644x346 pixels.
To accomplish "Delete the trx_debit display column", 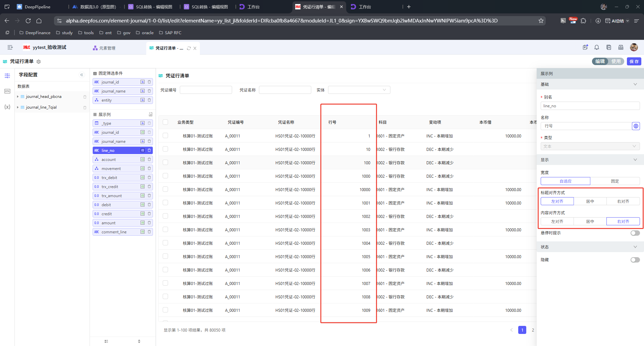I will click(149, 178).
